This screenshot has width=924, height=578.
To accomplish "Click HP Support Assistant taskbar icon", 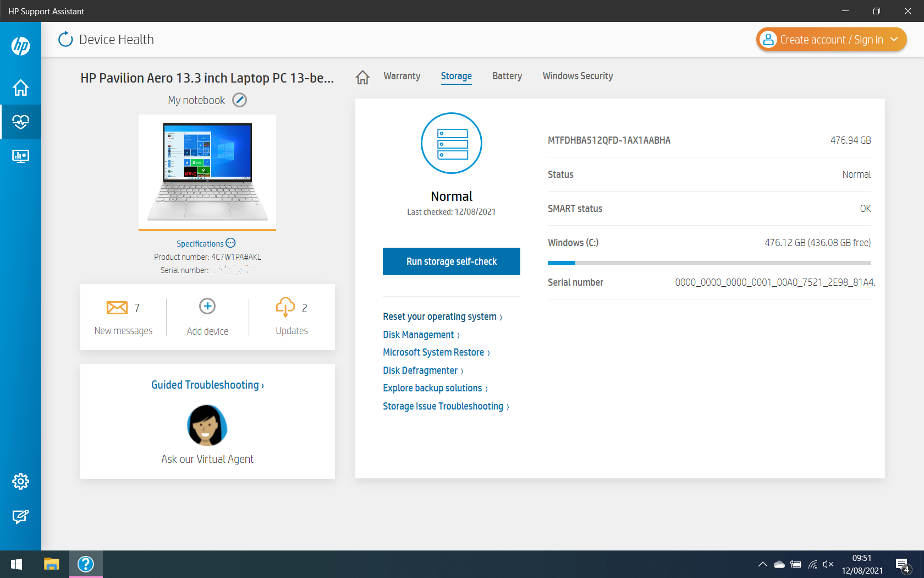I will tap(86, 564).
